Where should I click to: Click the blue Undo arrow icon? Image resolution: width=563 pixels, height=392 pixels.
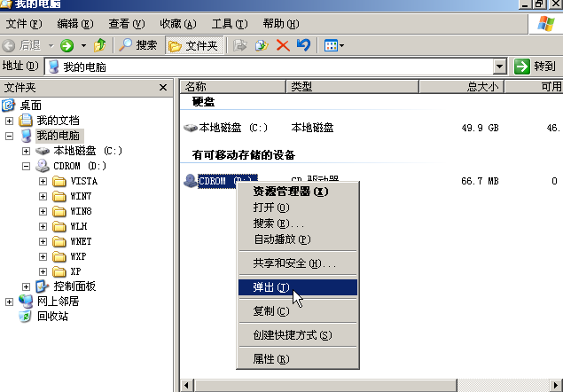[303, 45]
